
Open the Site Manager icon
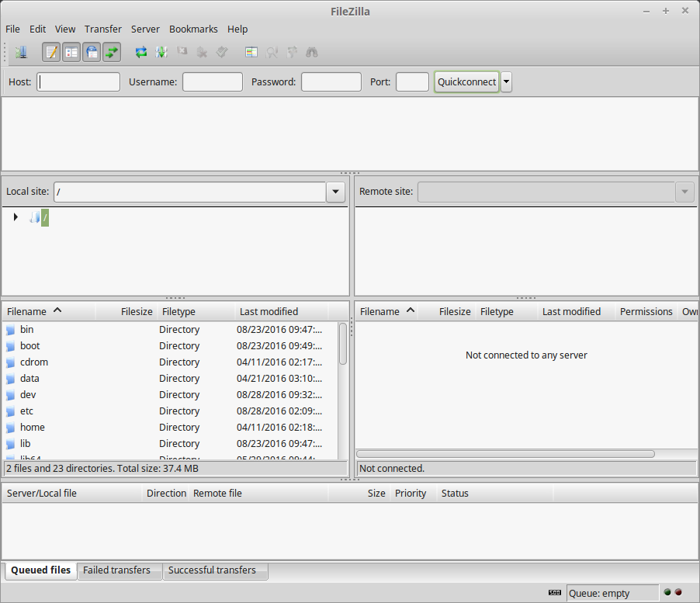[x=20, y=53]
